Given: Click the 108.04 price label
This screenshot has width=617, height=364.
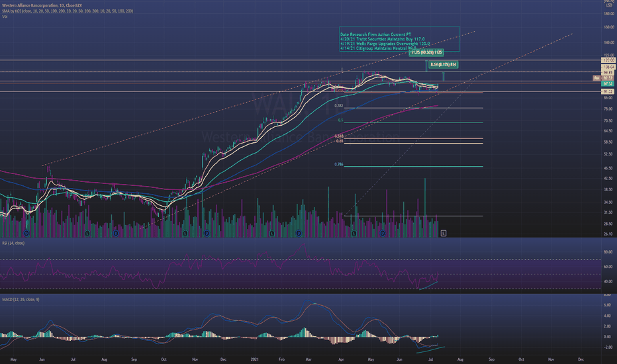Looking at the screenshot, I should point(608,68).
